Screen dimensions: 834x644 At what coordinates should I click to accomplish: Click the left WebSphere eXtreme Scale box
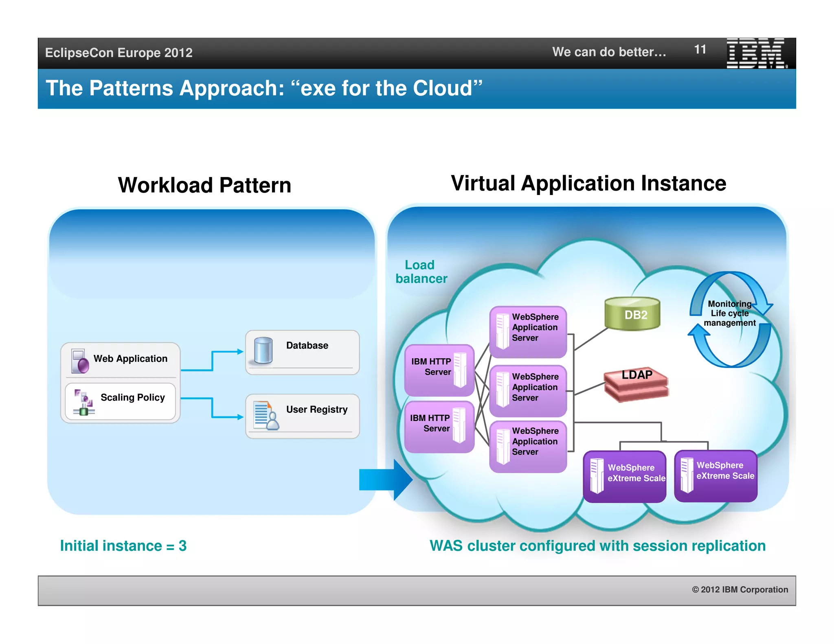tap(625, 476)
